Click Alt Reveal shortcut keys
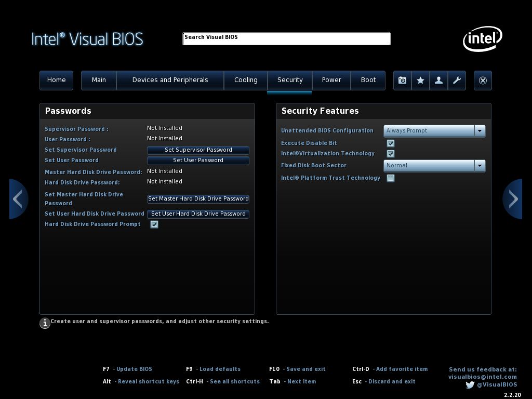Screen dimensions: 532x399 pyautogui.click(x=141, y=381)
